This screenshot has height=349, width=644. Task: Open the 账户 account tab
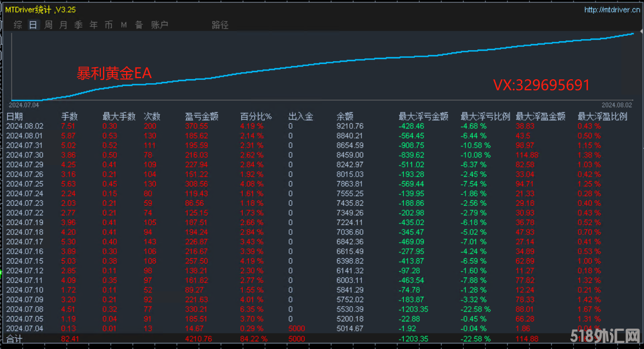coord(159,25)
